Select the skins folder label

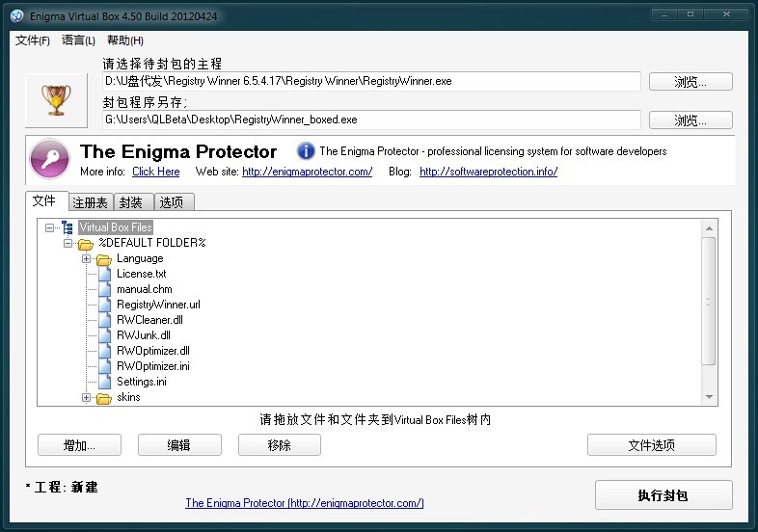[128, 398]
